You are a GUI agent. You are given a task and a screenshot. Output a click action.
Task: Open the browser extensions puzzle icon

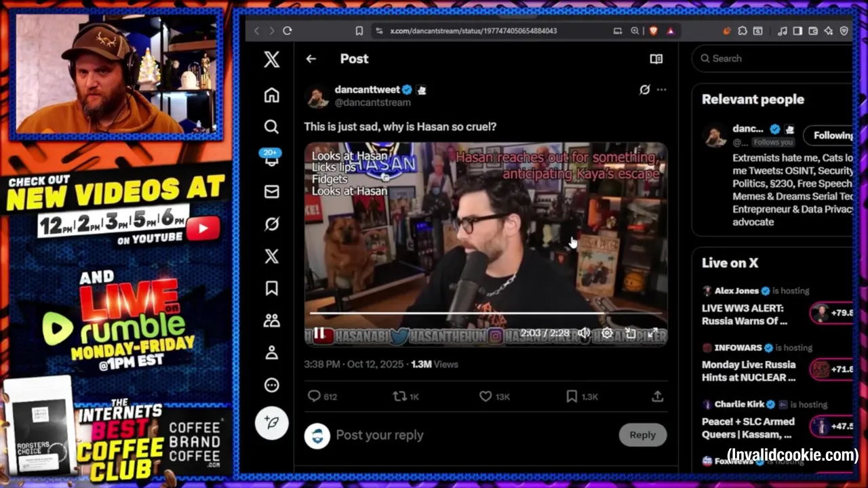point(743,30)
